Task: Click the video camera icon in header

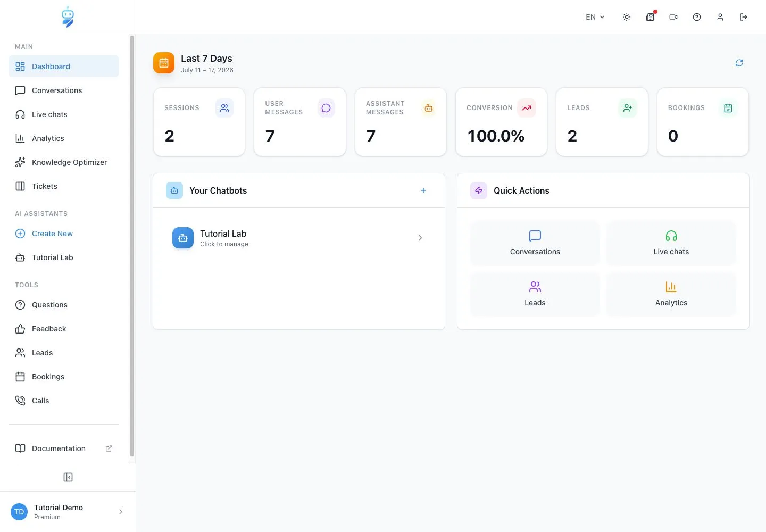Action: click(x=673, y=17)
